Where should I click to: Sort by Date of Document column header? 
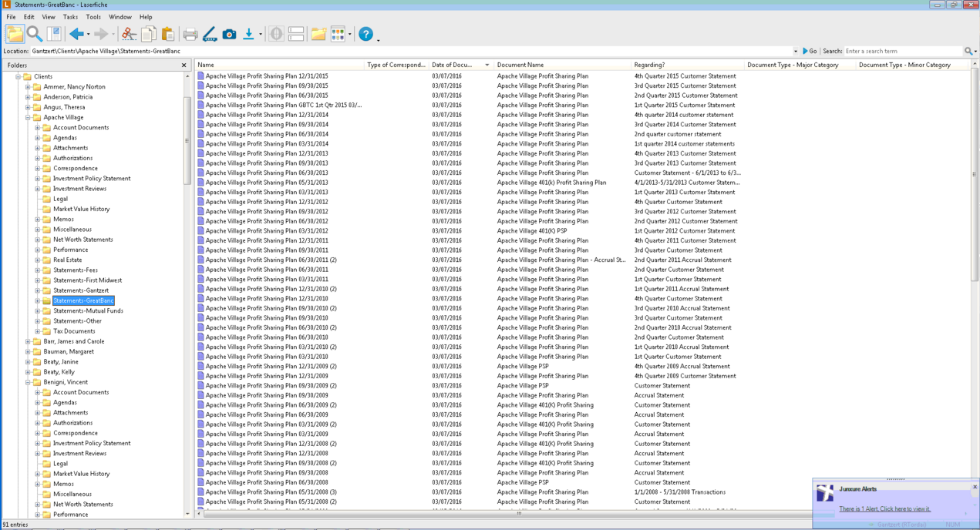460,65
